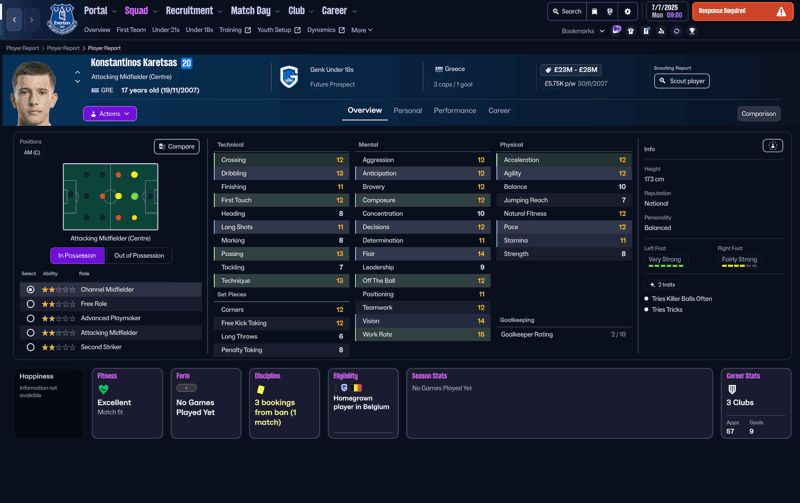Open the Actions dropdown button
This screenshot has width=800, height=503.
110,114
